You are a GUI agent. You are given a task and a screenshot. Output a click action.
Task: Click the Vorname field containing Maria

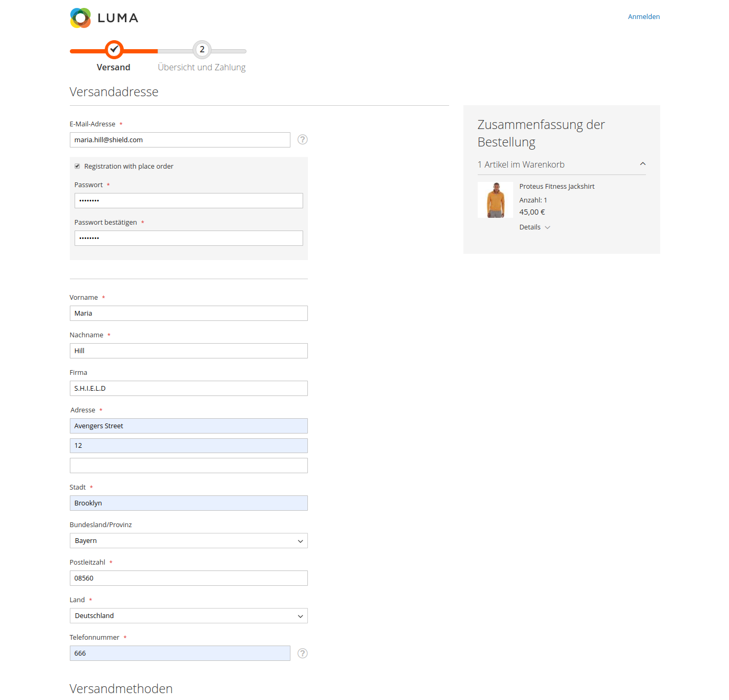coord(189,314)
